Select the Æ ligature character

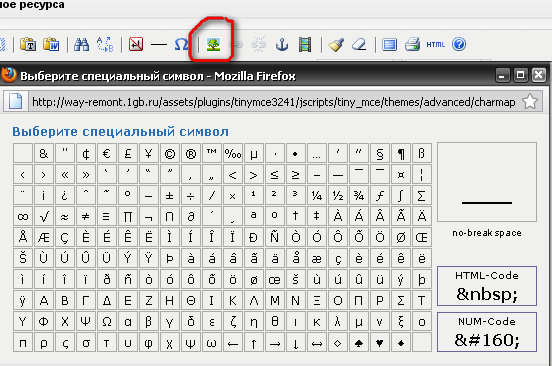[x=44, y=237]
